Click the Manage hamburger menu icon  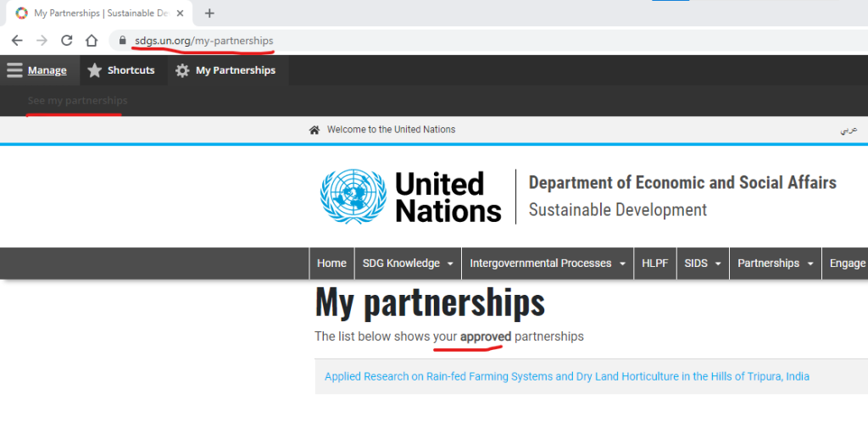click(15, 70)
